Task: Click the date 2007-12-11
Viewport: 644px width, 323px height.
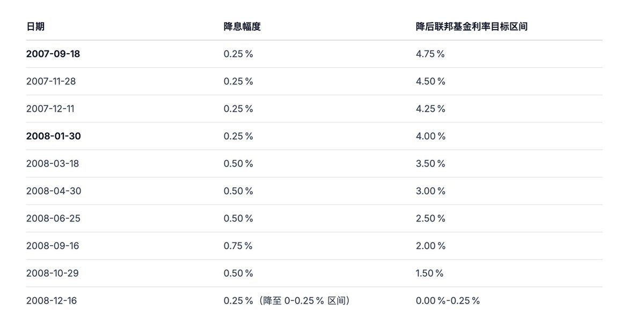Action: tap(50, 109)
